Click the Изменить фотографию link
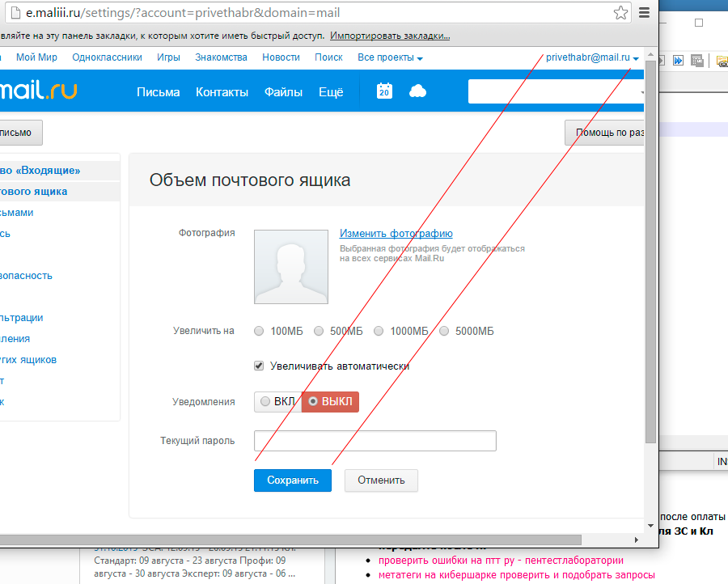728x584 pixels. point(396,233)
